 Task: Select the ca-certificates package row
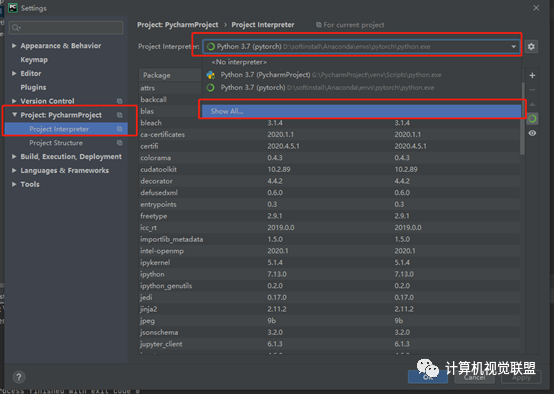tap(329, 135)
